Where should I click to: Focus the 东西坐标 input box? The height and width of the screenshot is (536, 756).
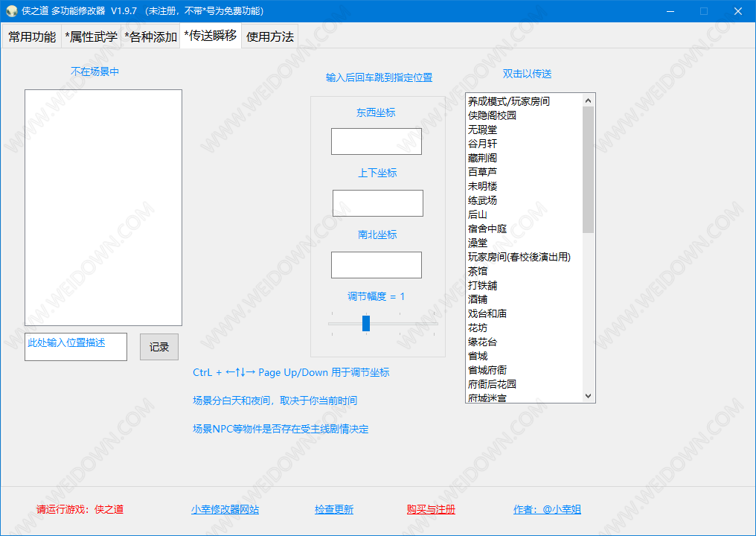coord(377,141)
